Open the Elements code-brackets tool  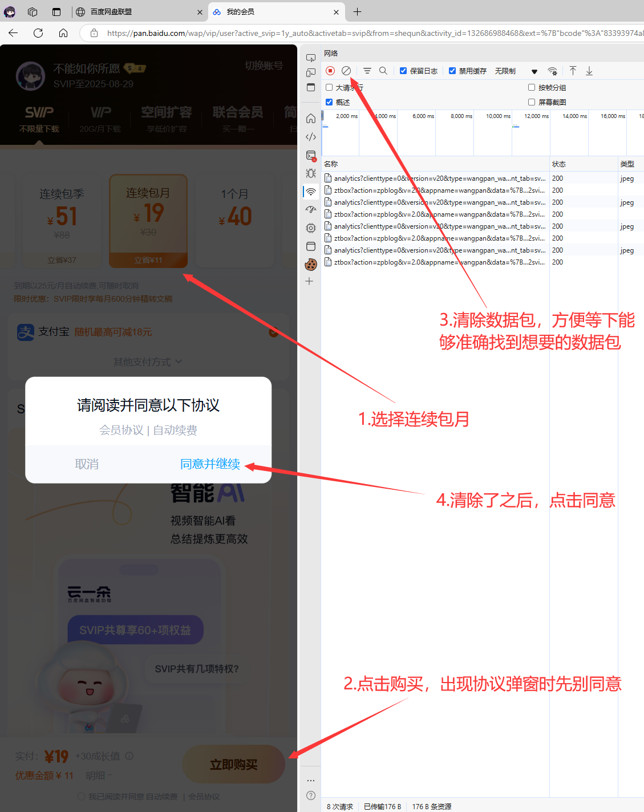tap(311, 137)
